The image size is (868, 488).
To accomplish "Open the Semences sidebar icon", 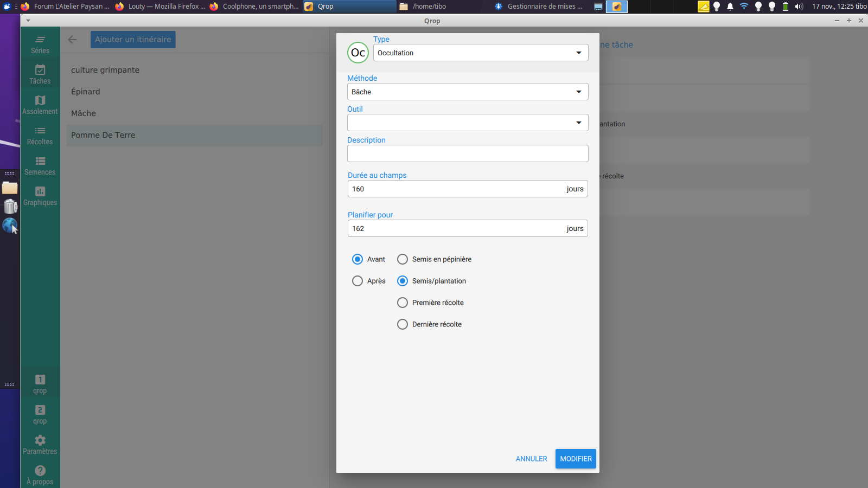I will [40, 161].
